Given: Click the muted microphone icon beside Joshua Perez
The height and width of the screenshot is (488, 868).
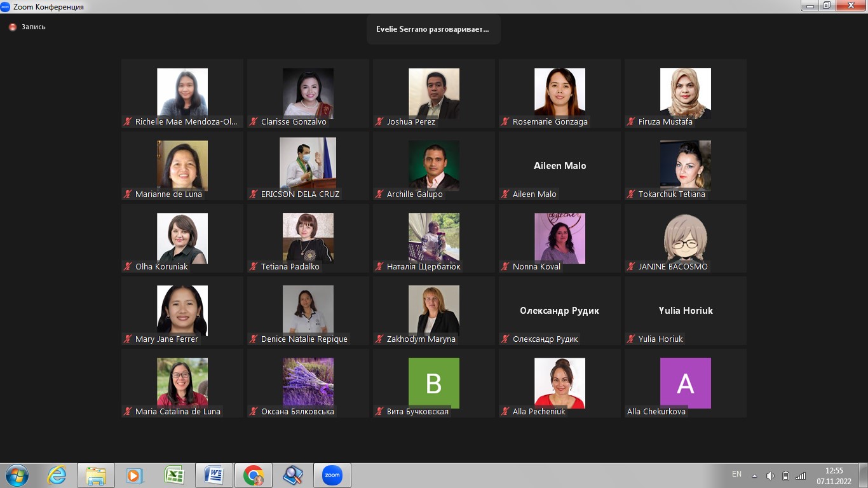Looking at the screenshot, I should [x=379, y=121].
